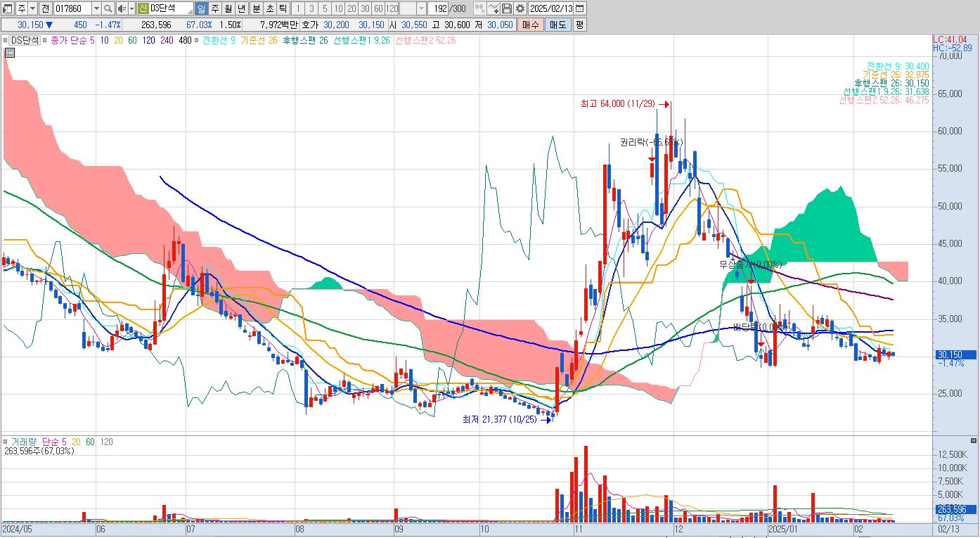980x538 pixels.
Task: Click the square marker before 종가 단순
Action: tap(46, 40)
